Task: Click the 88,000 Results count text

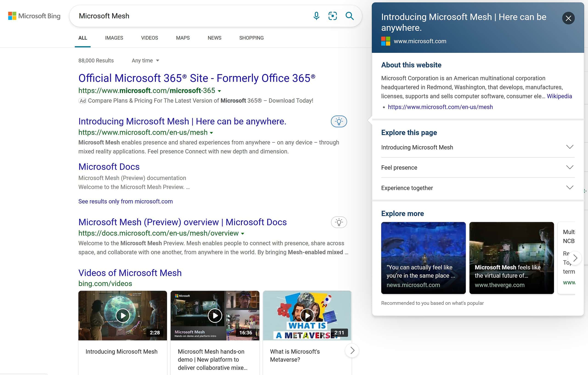Action: tap(96, 61)
